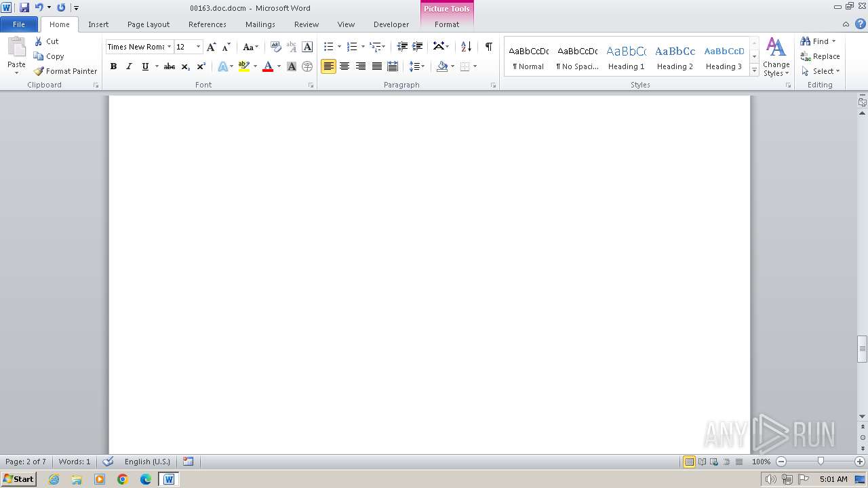The height and width of the screenshot is (488, 868).
Task: Click the Redo/Repeat icon
Action: (x=61, y=7)
